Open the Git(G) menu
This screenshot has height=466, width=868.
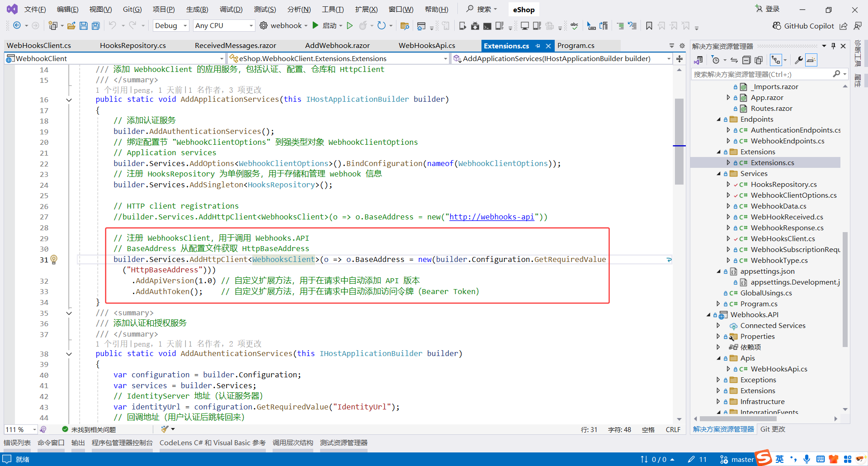point(132,10)
